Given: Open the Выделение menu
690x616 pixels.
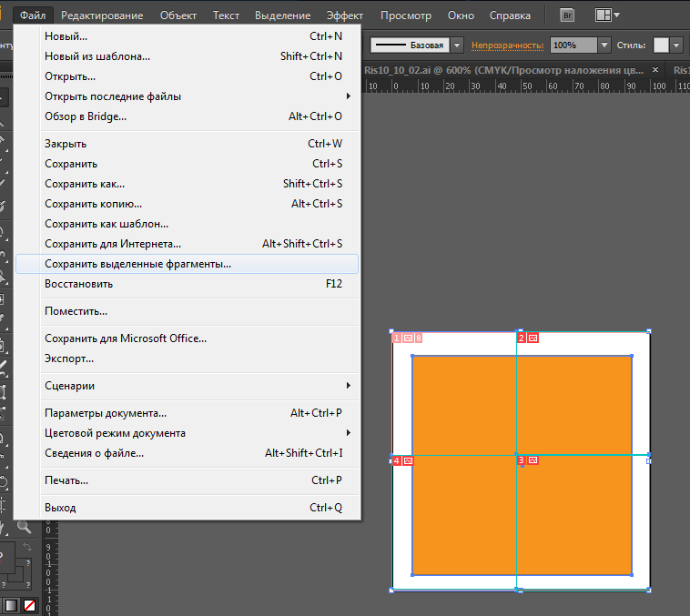Looking at the screenshot, I should pyautogui.click(x=282, y=15).
